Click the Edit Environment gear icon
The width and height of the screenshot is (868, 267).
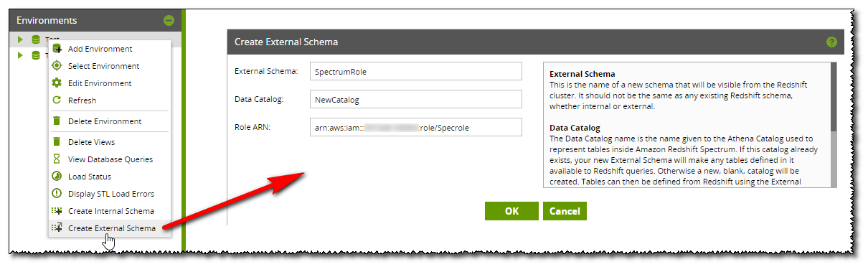pyautogui.click(x=57, y=83)
